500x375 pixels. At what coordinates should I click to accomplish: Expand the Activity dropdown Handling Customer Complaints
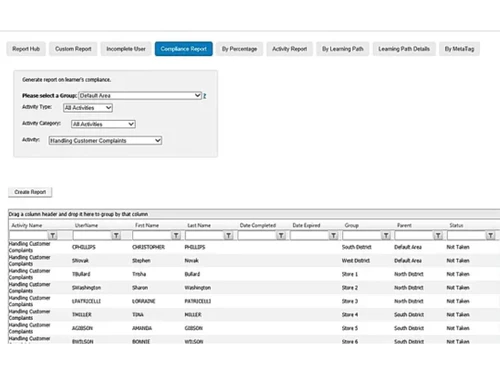[105, 141]
